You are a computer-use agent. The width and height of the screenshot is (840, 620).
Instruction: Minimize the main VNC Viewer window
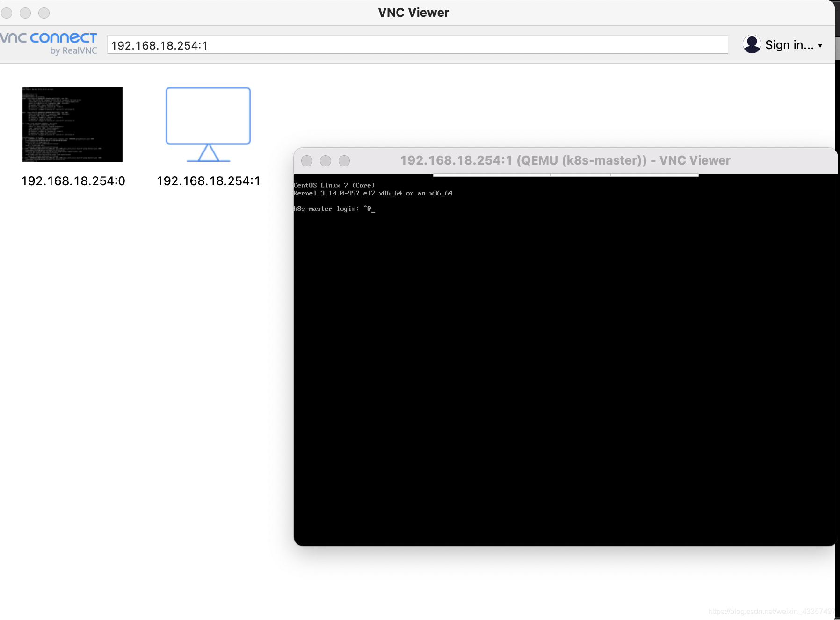(x=25, y=13)
